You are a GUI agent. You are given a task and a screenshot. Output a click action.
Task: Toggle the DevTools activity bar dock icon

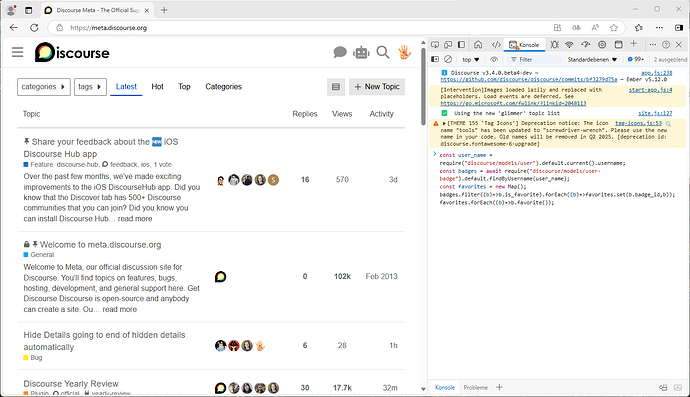coord(461,44)
